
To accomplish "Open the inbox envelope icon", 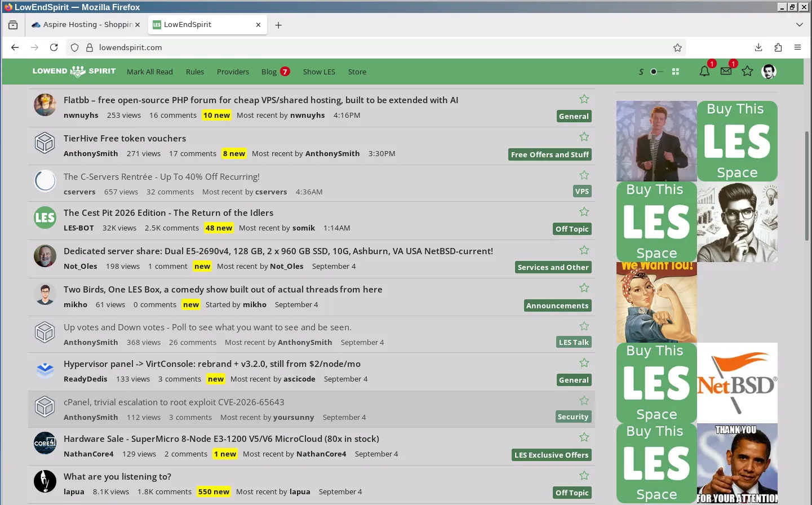I will [726, 71].
